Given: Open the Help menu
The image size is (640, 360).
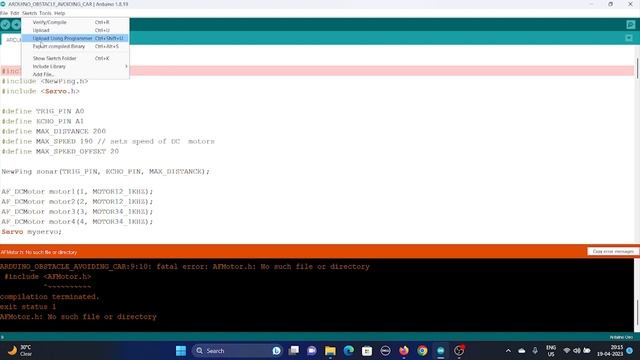Looking at the screenshot, I should 60,13.
